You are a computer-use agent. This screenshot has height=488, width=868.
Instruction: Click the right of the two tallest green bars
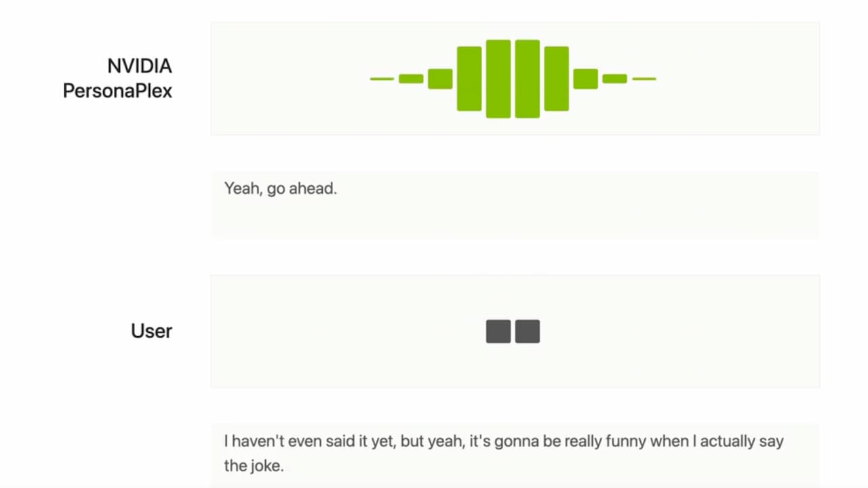click(x=528, y=79)
